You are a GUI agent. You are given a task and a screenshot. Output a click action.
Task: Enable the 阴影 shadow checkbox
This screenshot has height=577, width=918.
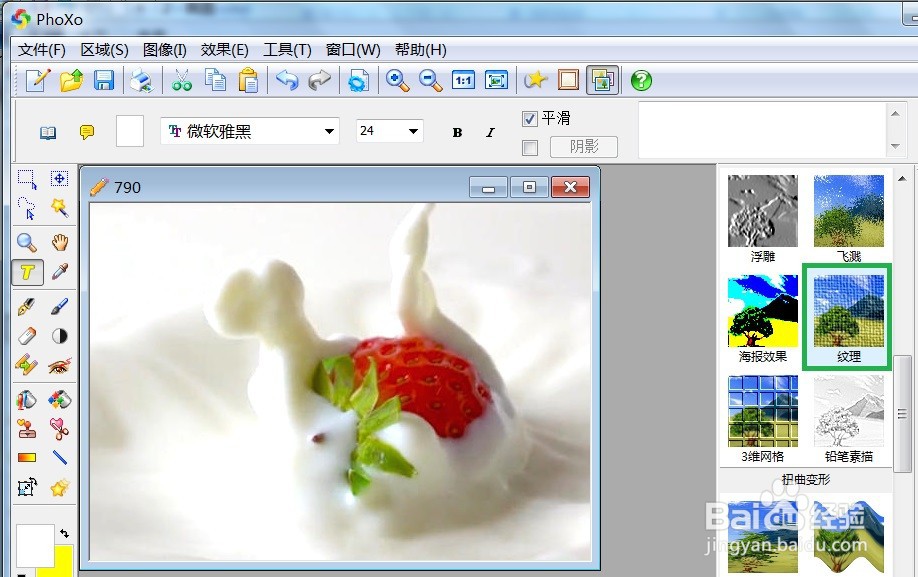pyautogui.click(x=529, y=147)
